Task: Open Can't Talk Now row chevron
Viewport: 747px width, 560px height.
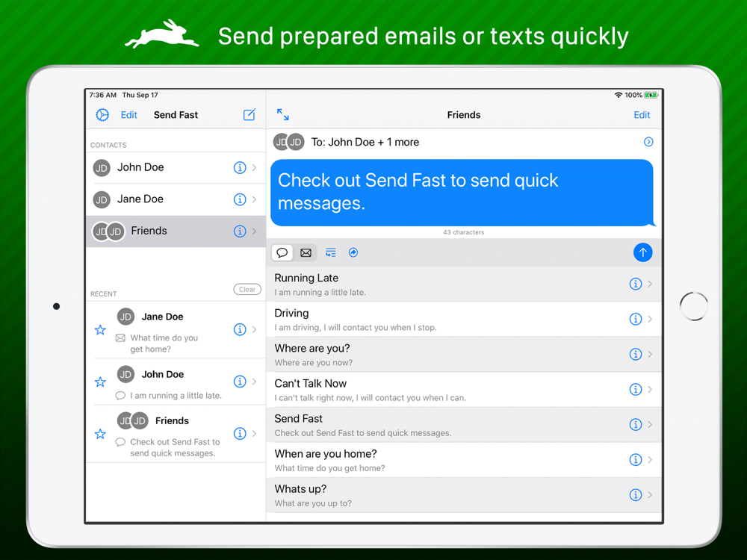Action: 651,390
